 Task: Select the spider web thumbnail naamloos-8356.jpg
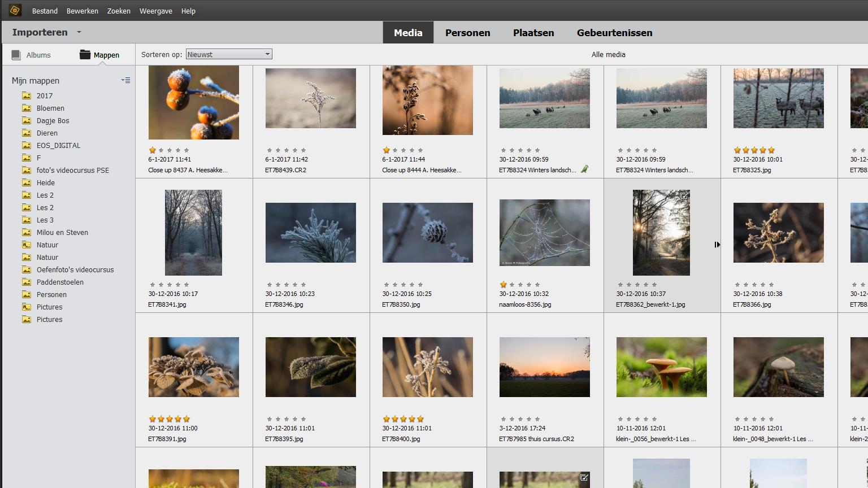pos(544,233)
